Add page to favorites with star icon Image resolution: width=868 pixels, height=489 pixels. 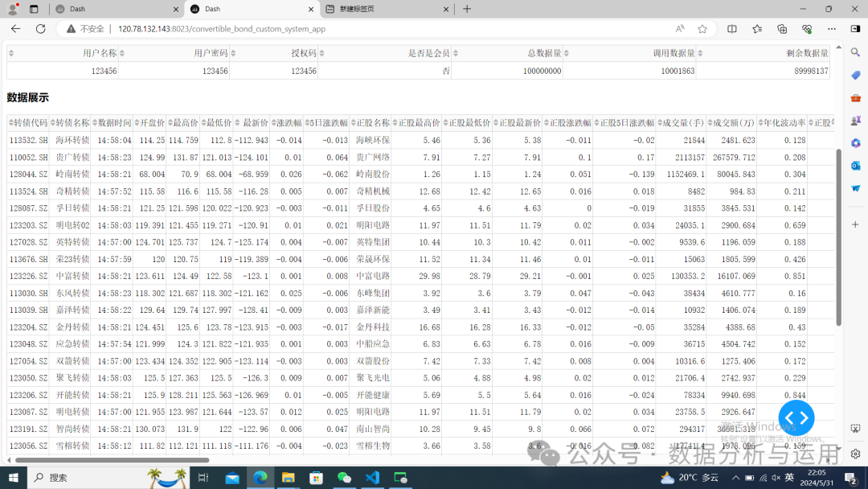(x=702, y=29)
